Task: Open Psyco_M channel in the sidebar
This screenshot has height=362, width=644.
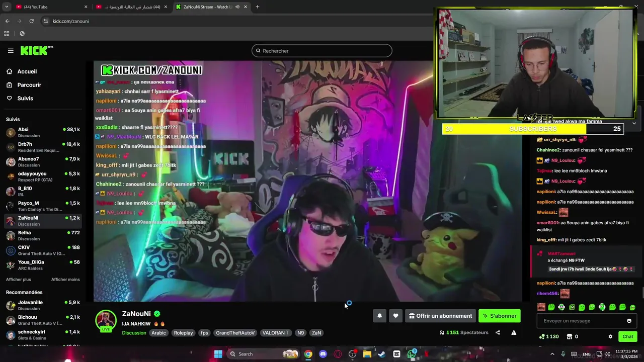Action: 43,206
